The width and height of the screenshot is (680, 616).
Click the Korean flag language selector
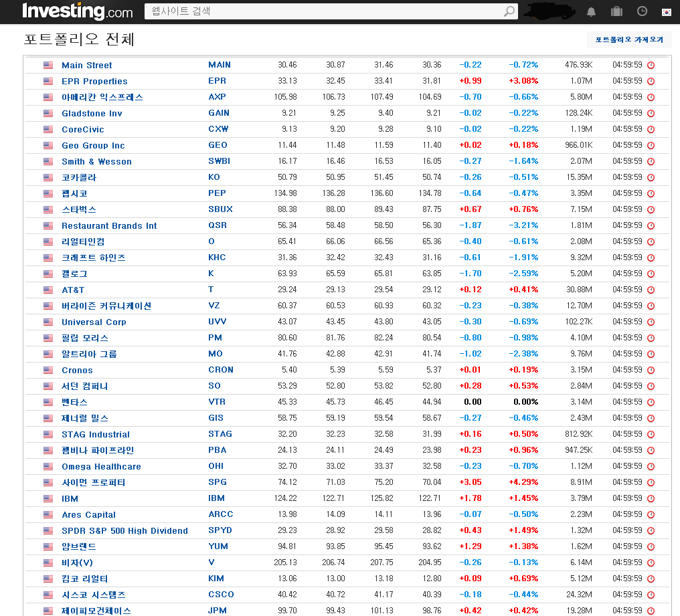(x=667, y=11)
